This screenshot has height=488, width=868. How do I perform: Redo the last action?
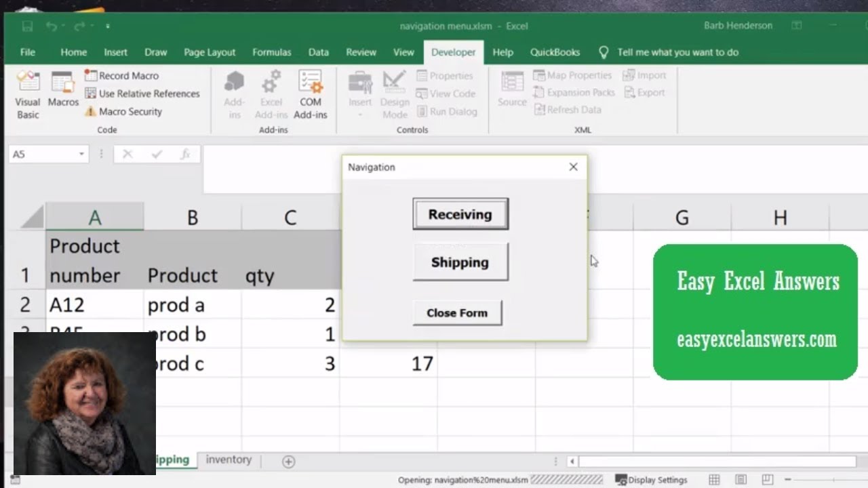[79, 26]
